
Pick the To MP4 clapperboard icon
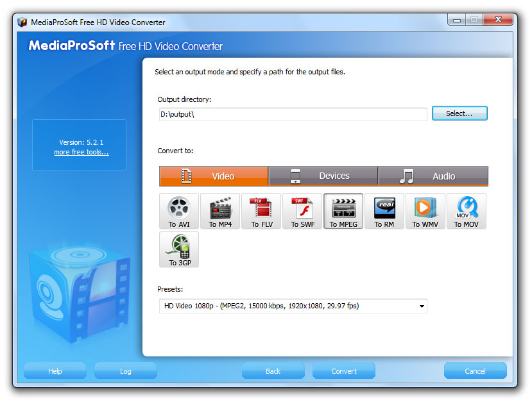tap(220, 211)
